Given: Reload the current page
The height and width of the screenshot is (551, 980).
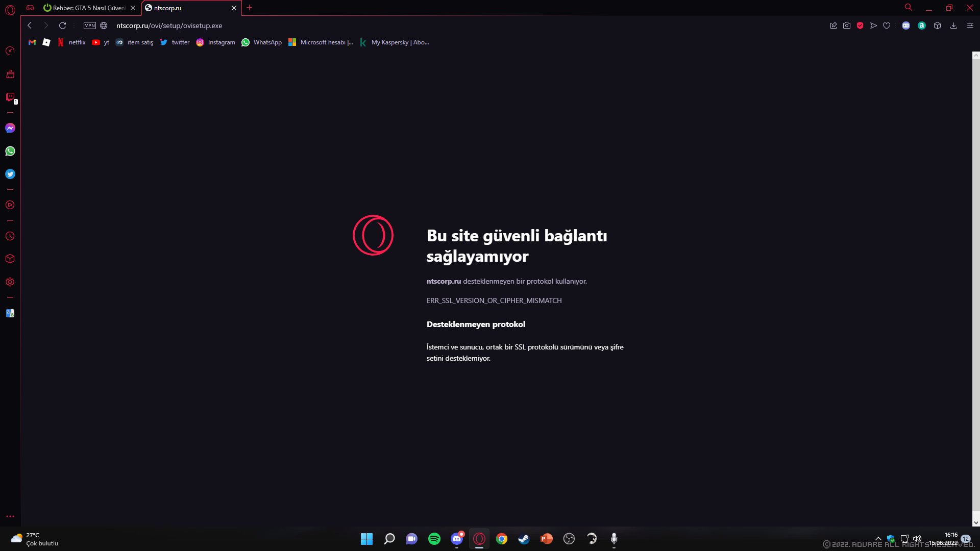Looking at the screenshot, I should pyautogui.click(x=62, y=26).
